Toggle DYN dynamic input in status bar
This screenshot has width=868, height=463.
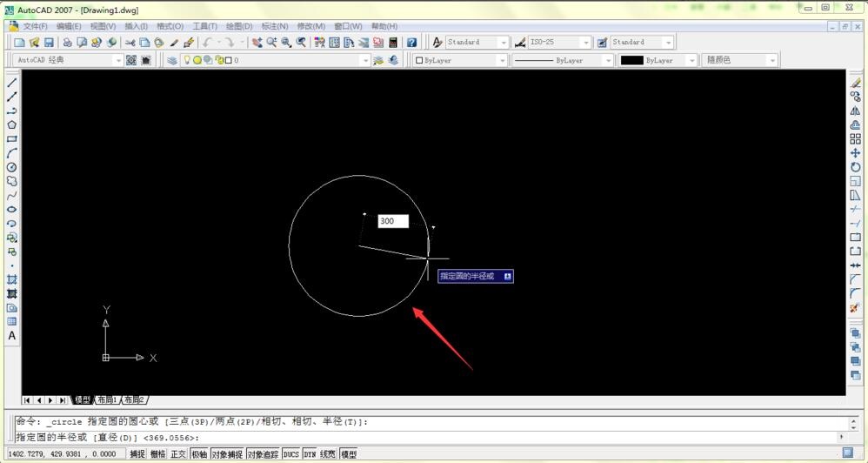(x=310, y=454)
